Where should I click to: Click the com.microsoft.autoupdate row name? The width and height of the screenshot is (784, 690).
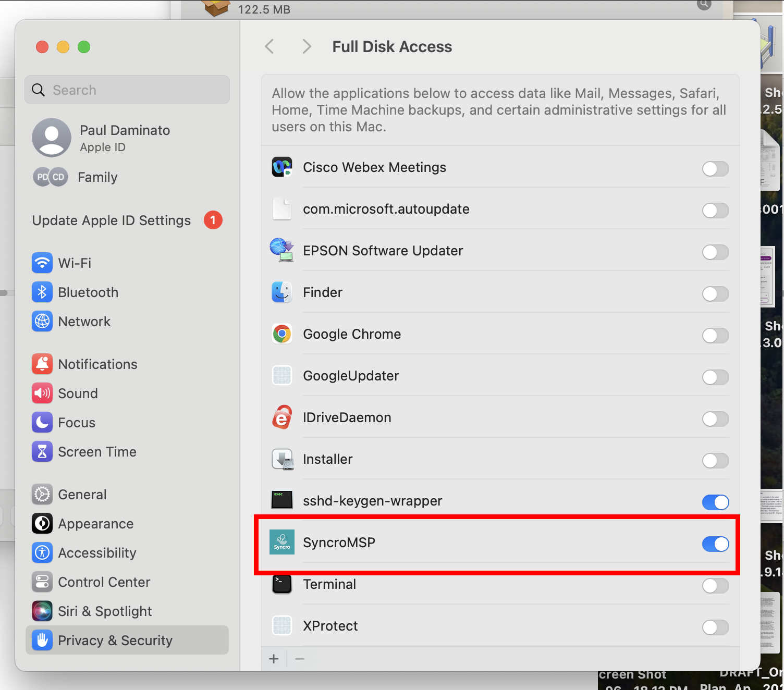click(386, 209)
